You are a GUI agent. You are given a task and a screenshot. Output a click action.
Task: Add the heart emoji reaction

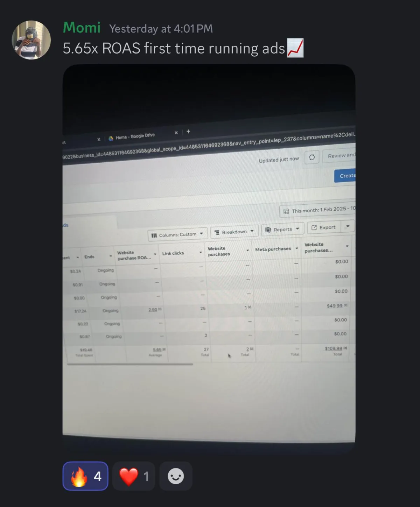pyautogui.click(x=134, y=476)
